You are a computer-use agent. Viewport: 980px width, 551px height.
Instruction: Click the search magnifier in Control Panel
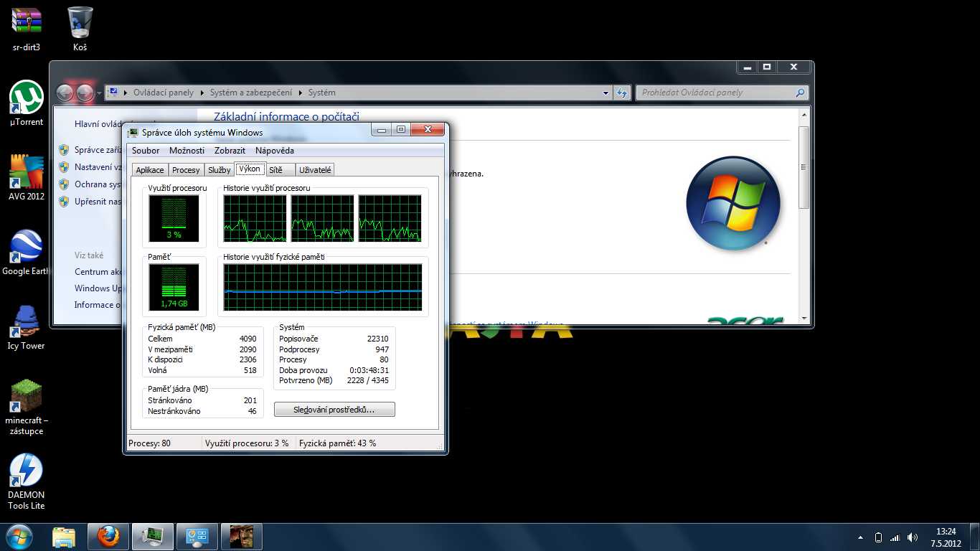[801, 93]
